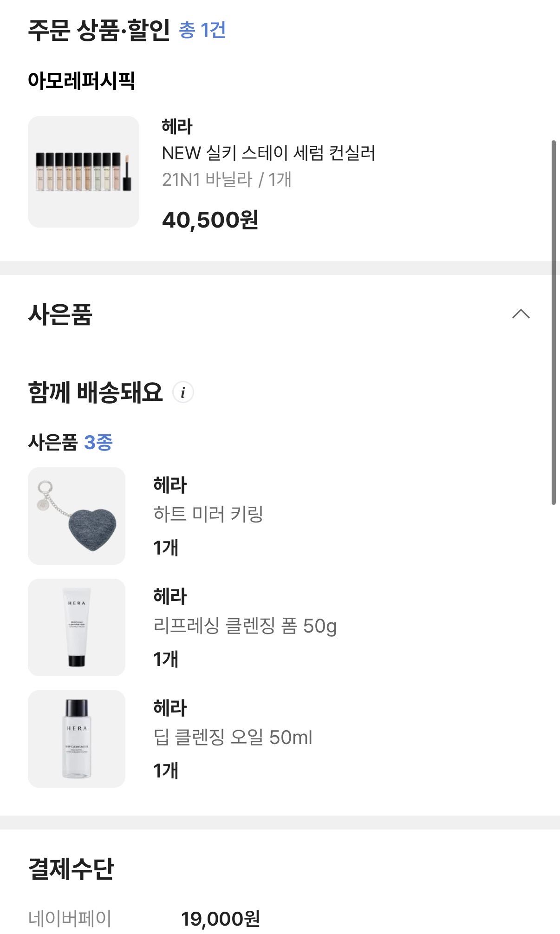Click the 결제수단 section heading
Image resolution: width=560 pixels, height=934 pixels.
pos(71,868)
